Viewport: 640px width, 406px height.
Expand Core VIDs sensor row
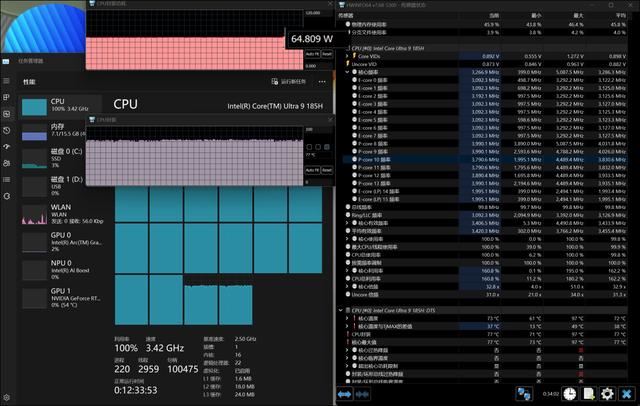pos(347,56)
